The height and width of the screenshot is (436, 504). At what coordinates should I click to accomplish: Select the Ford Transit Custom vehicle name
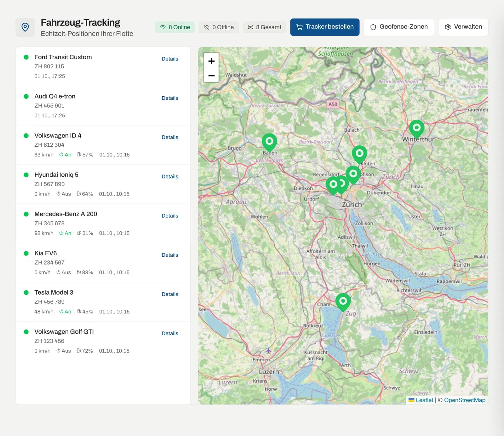(63, 57)
